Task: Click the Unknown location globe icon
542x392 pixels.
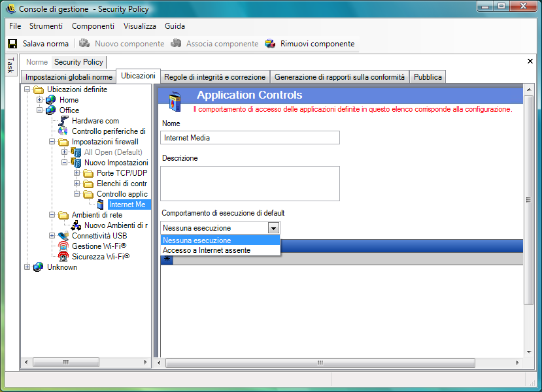Action: [39, 267]
